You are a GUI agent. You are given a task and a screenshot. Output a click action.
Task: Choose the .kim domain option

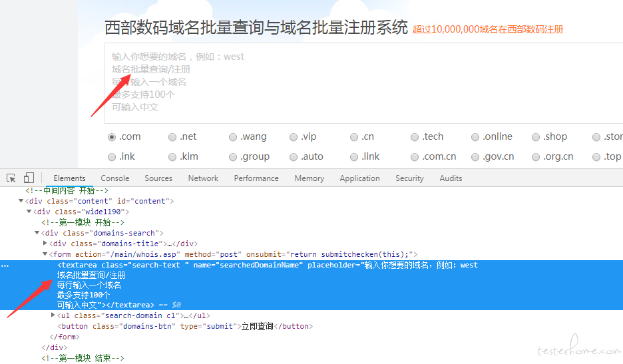[172, 157]
